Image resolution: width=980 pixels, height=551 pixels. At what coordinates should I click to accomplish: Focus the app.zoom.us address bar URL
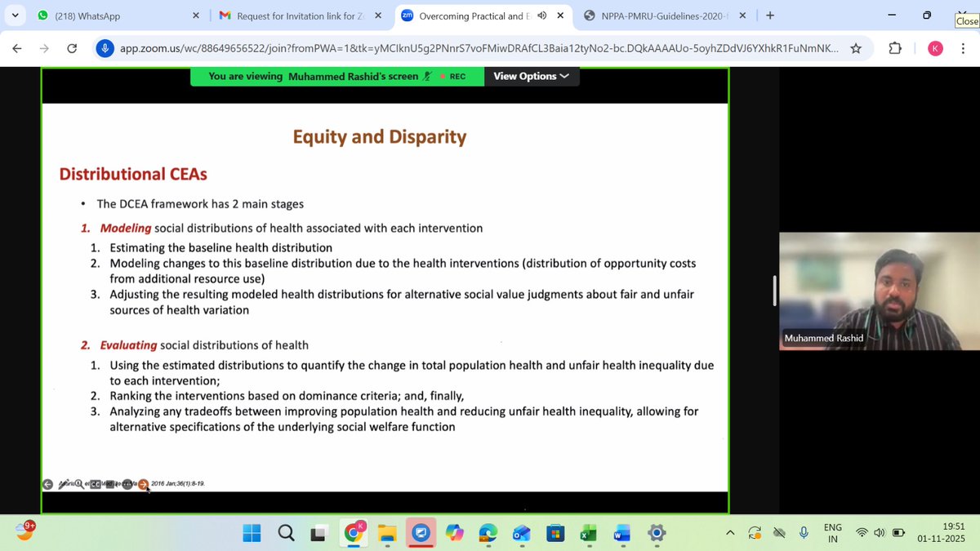point(479,49)
